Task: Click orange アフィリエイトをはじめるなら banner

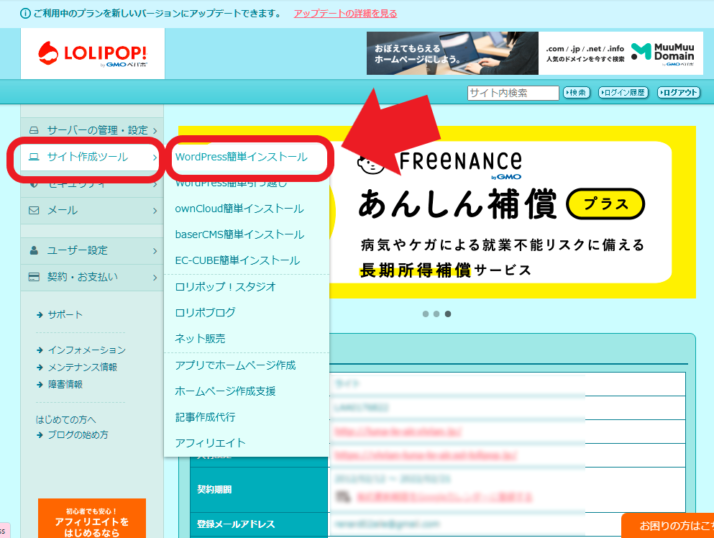Action: [92, 518]
